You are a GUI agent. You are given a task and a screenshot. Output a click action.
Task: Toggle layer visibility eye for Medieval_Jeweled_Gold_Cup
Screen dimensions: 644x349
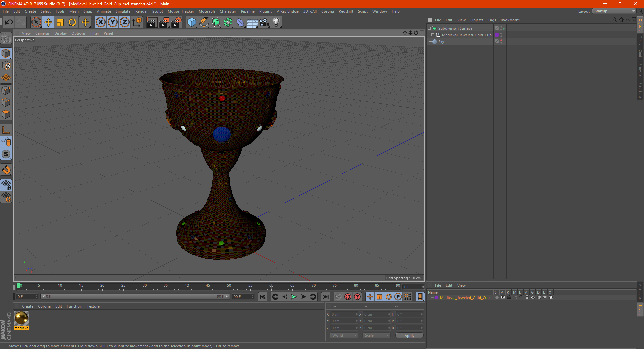502,298
